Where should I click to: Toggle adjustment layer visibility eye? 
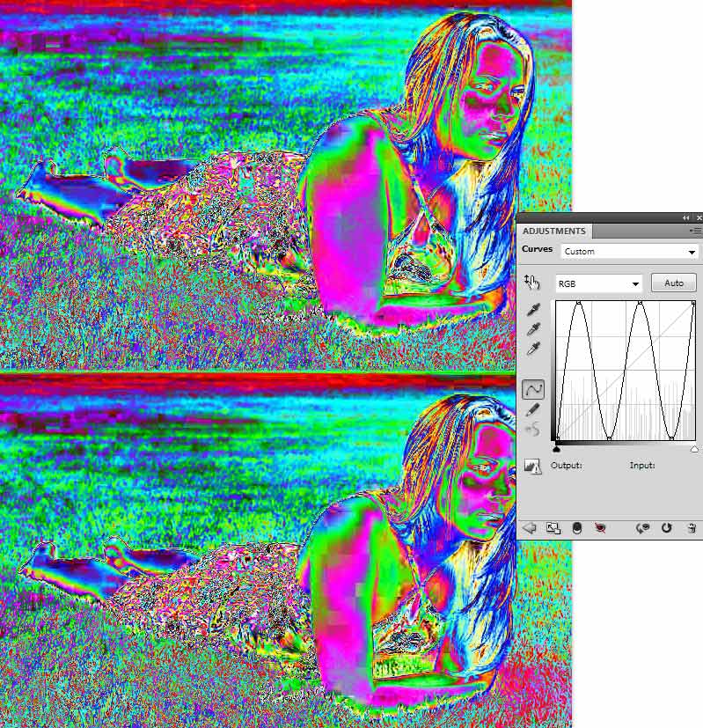[x=601, y=527]
